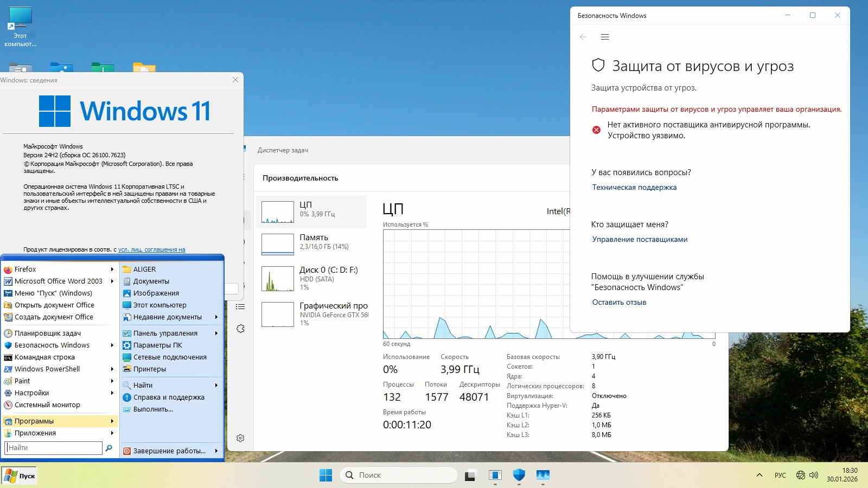Select Диск 0 in the performance list
The image size is (868, 488).
[312, 278]
